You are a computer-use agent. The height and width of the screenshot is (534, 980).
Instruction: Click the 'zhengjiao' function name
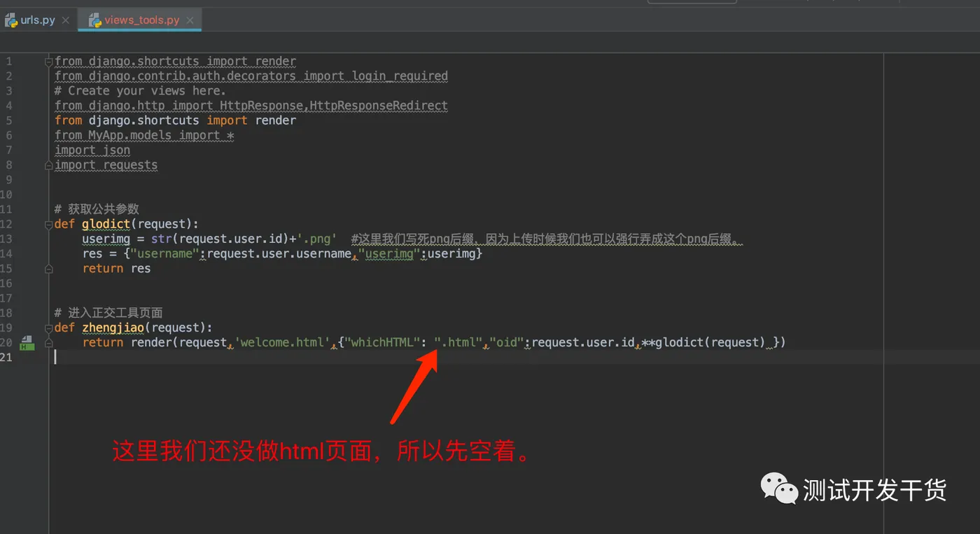(113, 328)
